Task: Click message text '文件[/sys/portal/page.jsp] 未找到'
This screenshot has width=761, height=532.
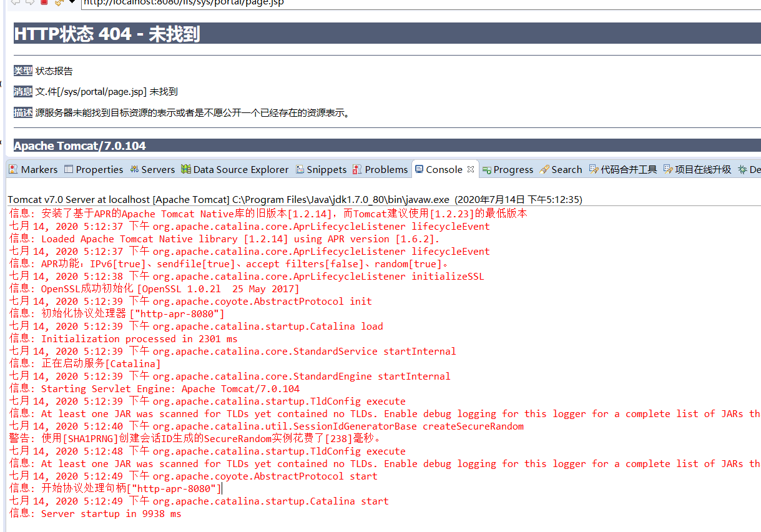Action: coord(107,92)
